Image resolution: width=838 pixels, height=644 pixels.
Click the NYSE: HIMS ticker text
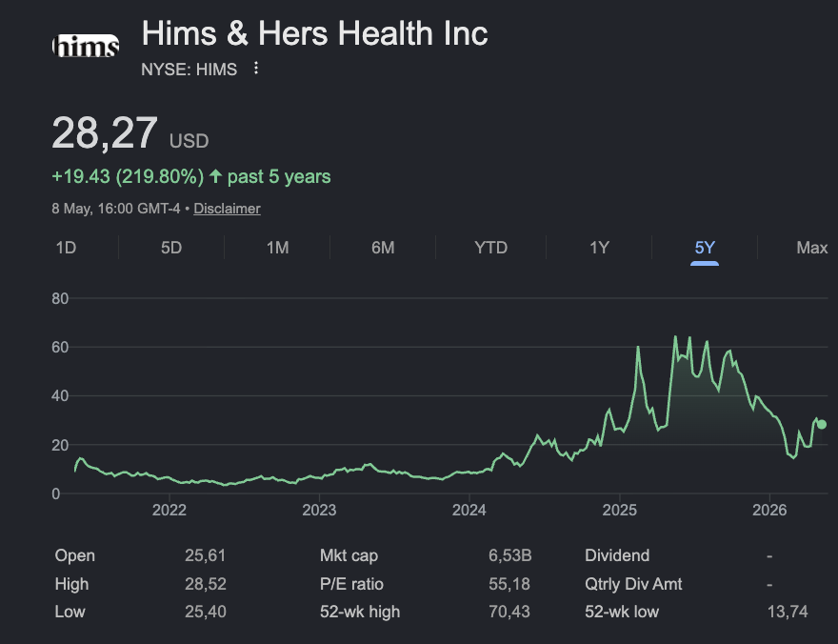[x=190, y=70]
